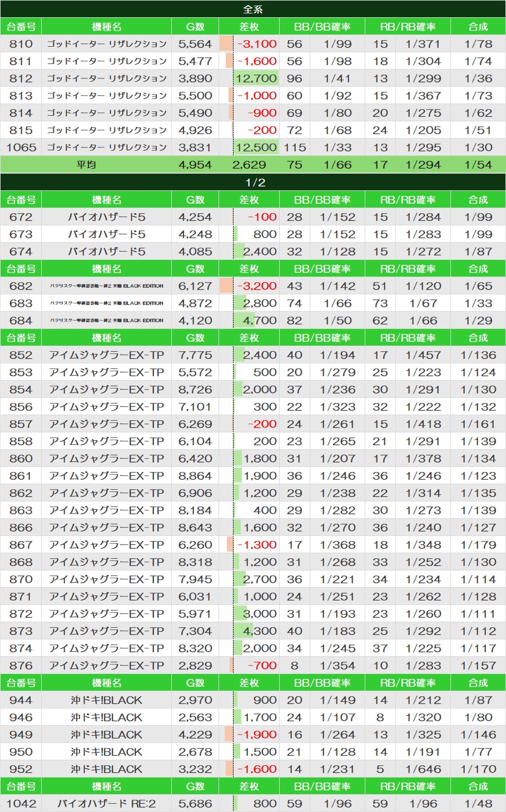This screenshot has width=506, height=812.
Task: Click バイオハザード RE:2 machine name
Action: point(107,804)
